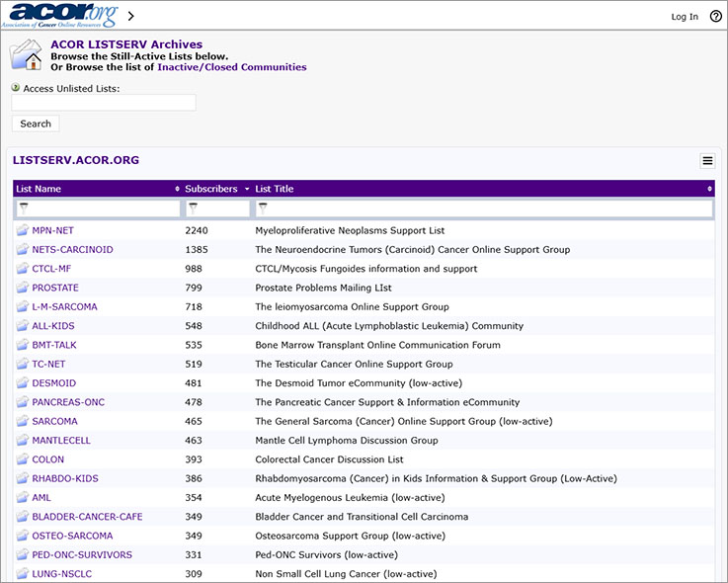Open the RHABDO-KIDS list
Image resolution: width=728 pixels, height=583 pixels.
[x=65, y=478]
